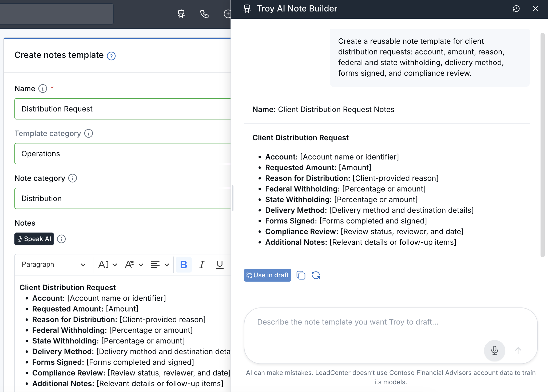The height and width of the screenshot is (392, 548).
Task: Show info tooltip next to Name label
Action: tap(43, 89)
